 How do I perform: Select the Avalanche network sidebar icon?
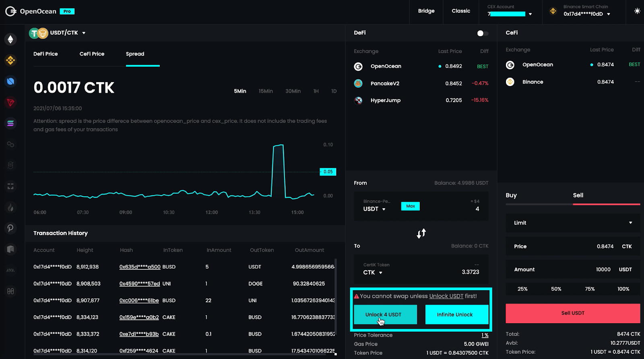click(10, 270)
